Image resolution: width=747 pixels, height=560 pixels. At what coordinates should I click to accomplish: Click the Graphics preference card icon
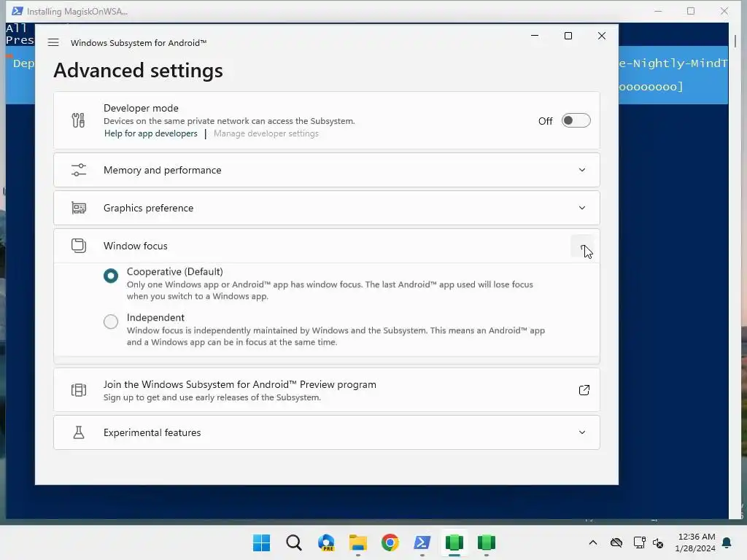click(x=79, y=208)
